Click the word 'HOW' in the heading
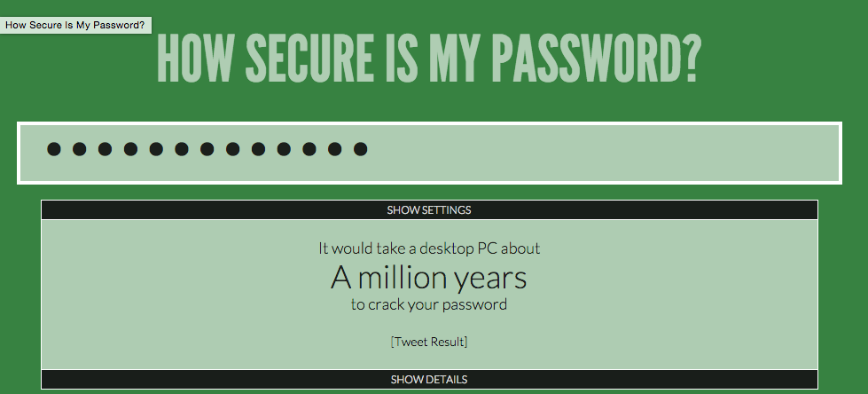The height and width of the screenshot is (394, 868). (194, 59)
